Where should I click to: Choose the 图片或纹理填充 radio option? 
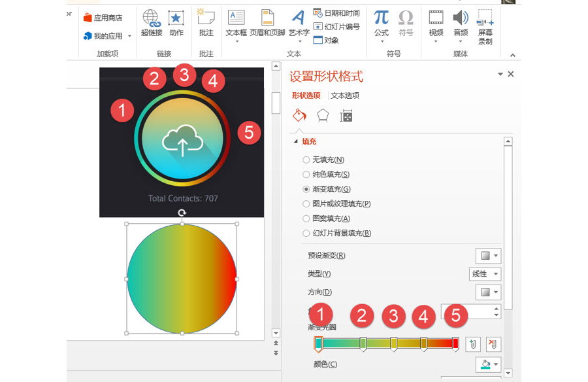306,204
